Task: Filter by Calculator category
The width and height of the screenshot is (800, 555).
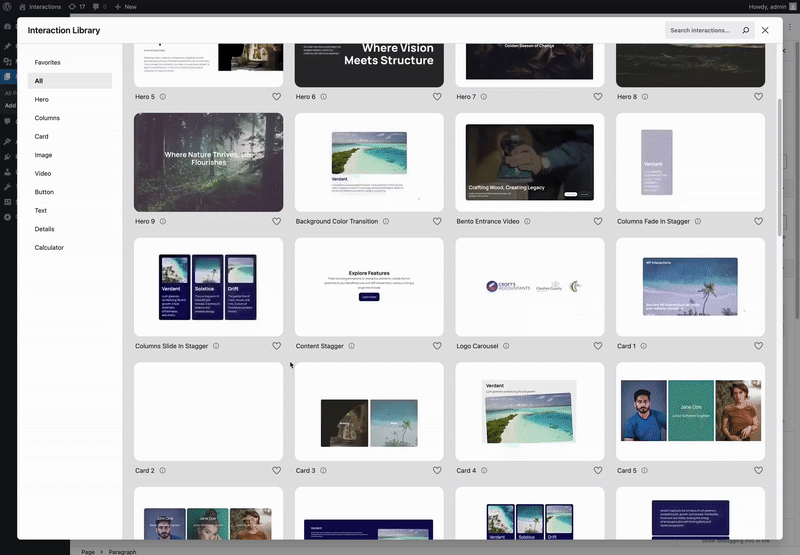Action: pos(49,247)
